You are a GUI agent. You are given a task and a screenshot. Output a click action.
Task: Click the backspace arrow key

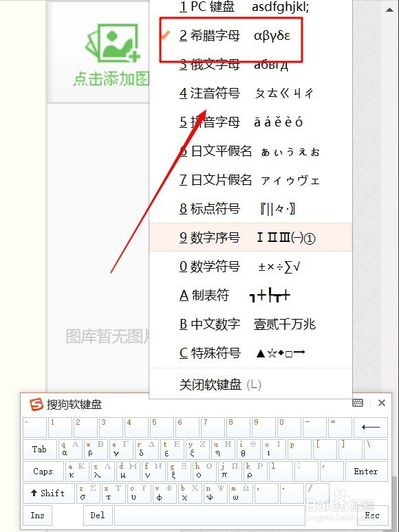(x=371, y=428)
